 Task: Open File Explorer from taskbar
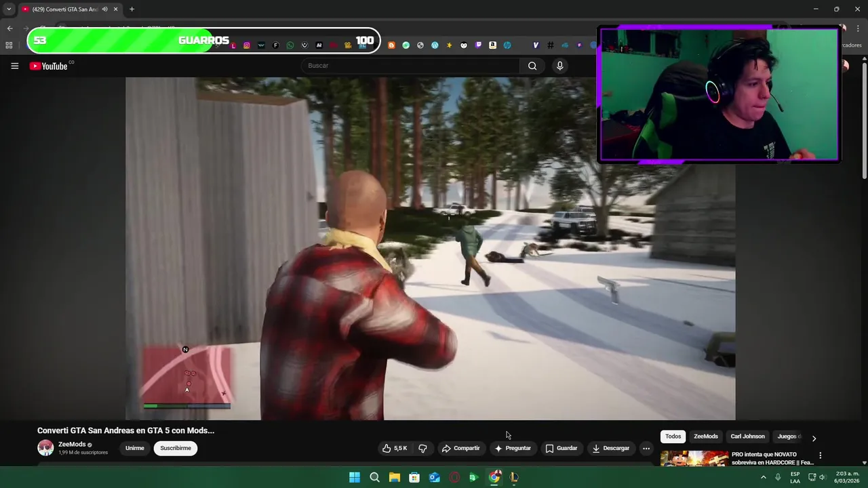pyautogui.click(x=394, y=477)
